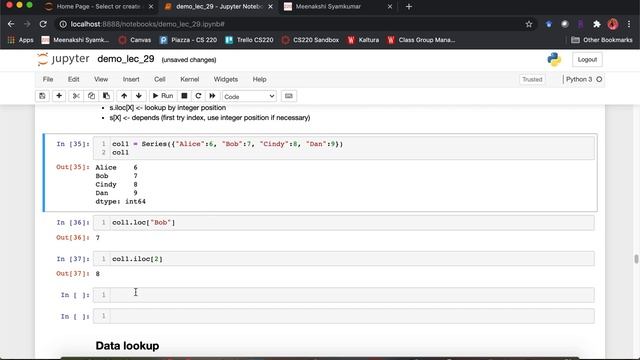Open Chrome three-dot menu
The width and height of the screenshot is (640, 360).
coord(629,24)
